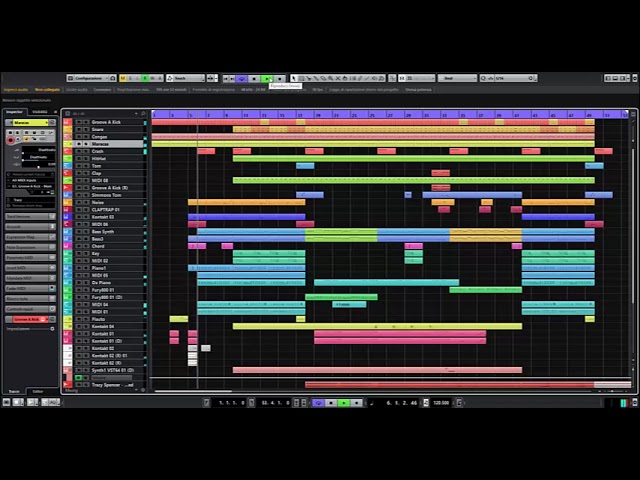This screenshot has height=480, width=640.
Task: Click the bottom transport Record button
Action: point(356,403)
